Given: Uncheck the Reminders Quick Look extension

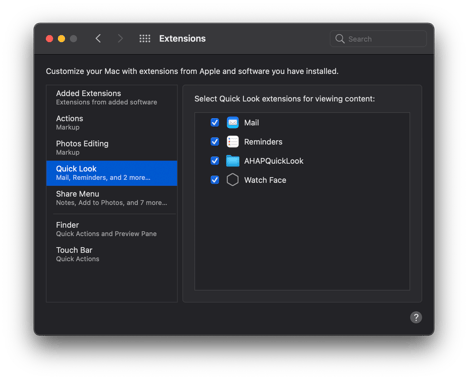Looking at the screenshot, I should point(215,142).
